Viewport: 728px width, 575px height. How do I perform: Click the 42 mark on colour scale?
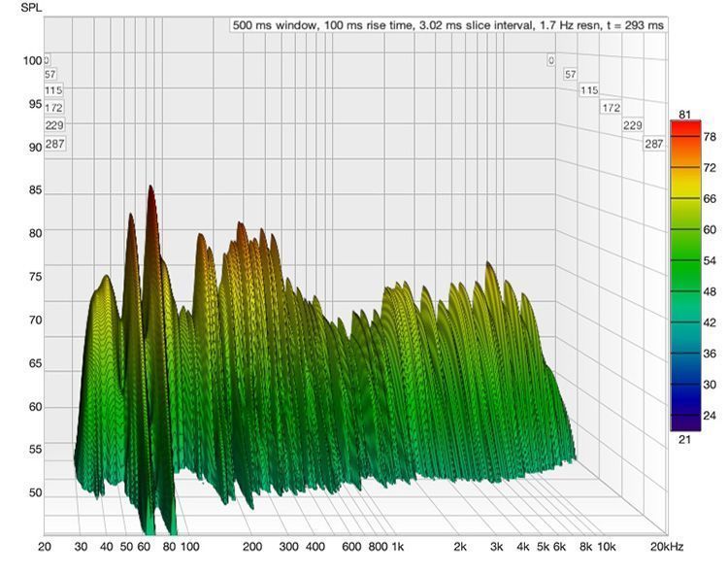[710, 322]
